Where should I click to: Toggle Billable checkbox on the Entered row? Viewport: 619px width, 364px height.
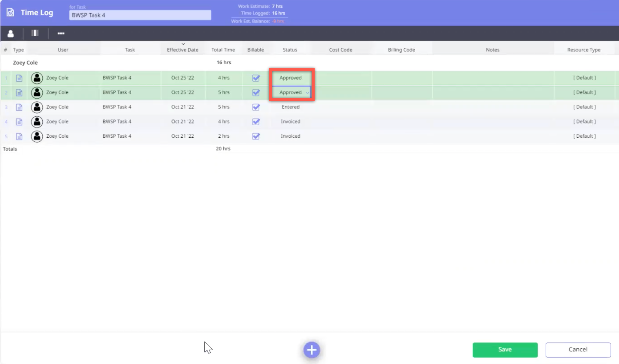[256, 107]
